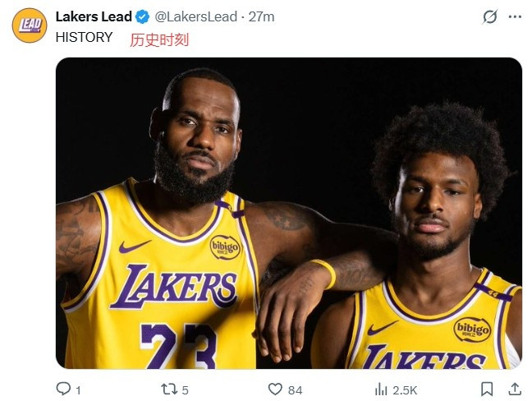532x401 pixels.
Task: Click the repost count of 5
Action: [186, 389]
